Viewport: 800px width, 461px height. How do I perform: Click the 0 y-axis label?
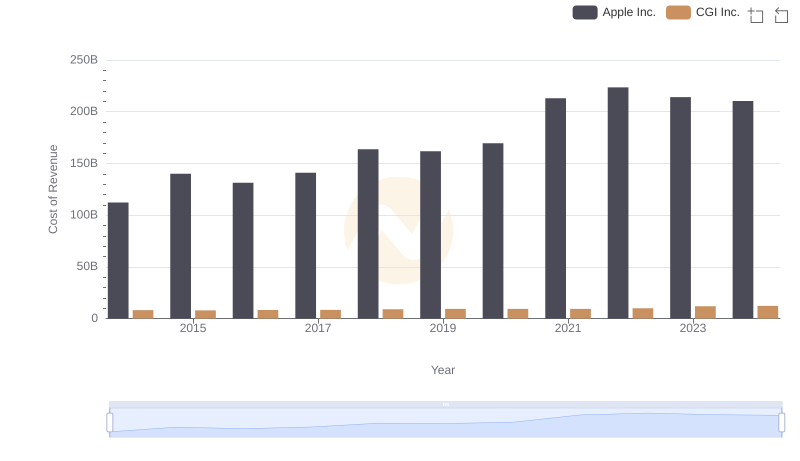pyautogui.click(x=94, y=318)
